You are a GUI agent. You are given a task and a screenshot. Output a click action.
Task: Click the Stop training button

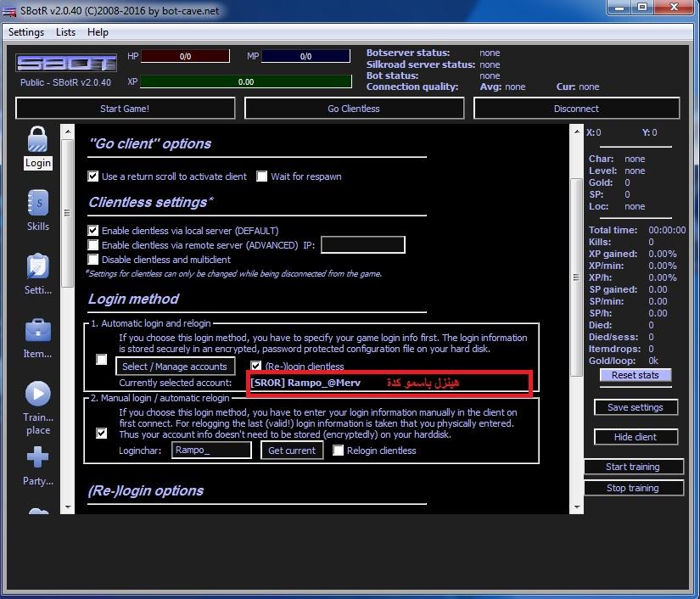634,488
